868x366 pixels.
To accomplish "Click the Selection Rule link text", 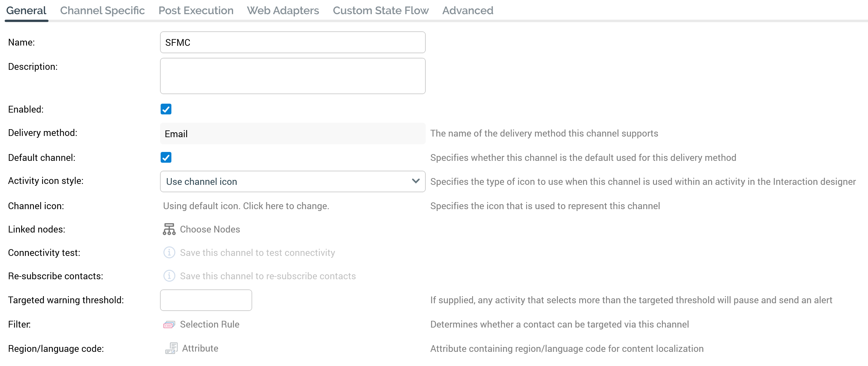I will (x=209, y=324).
